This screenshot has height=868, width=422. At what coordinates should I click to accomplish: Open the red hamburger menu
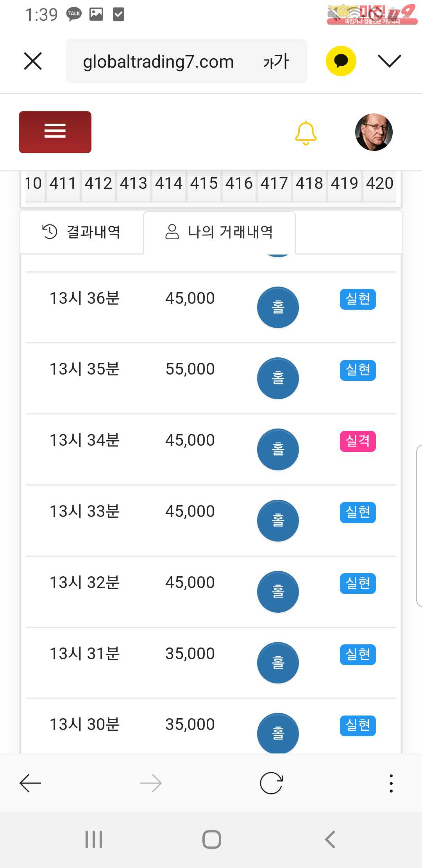[55, 132]
